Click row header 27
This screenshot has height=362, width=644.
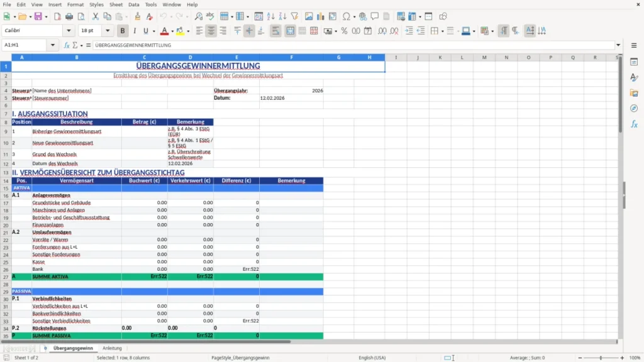(x=6, y=277)
